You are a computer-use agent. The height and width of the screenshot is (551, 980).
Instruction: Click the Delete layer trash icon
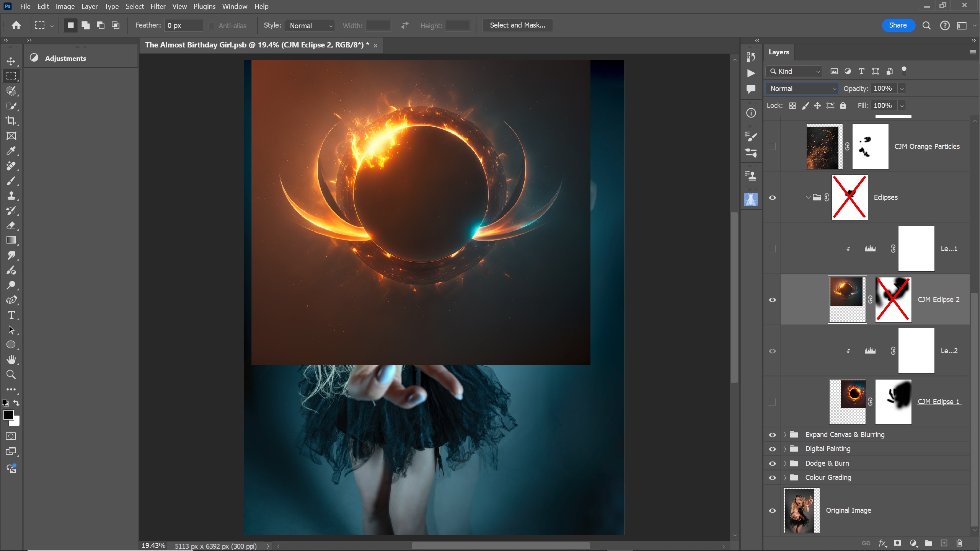tap(959, 543)
